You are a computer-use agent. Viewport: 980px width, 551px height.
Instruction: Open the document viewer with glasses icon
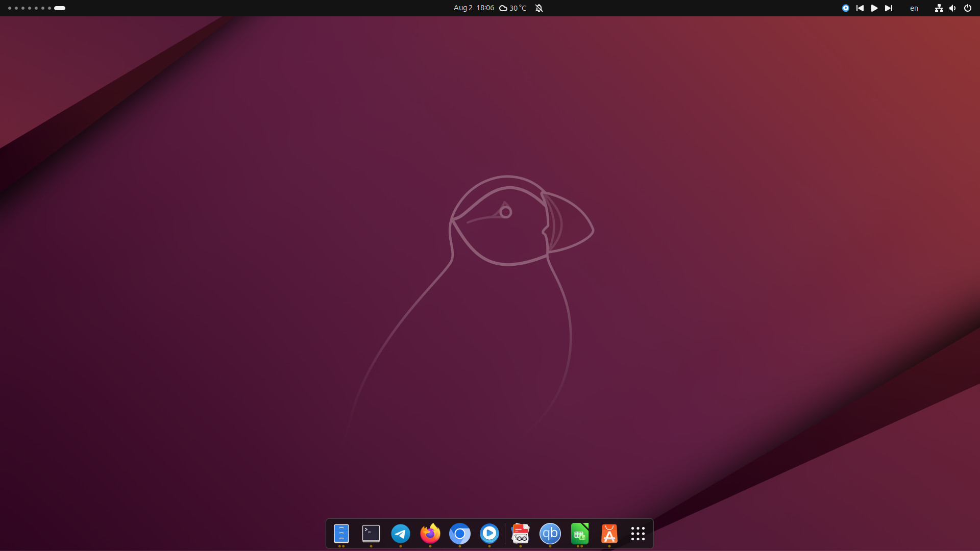(521, 534)
